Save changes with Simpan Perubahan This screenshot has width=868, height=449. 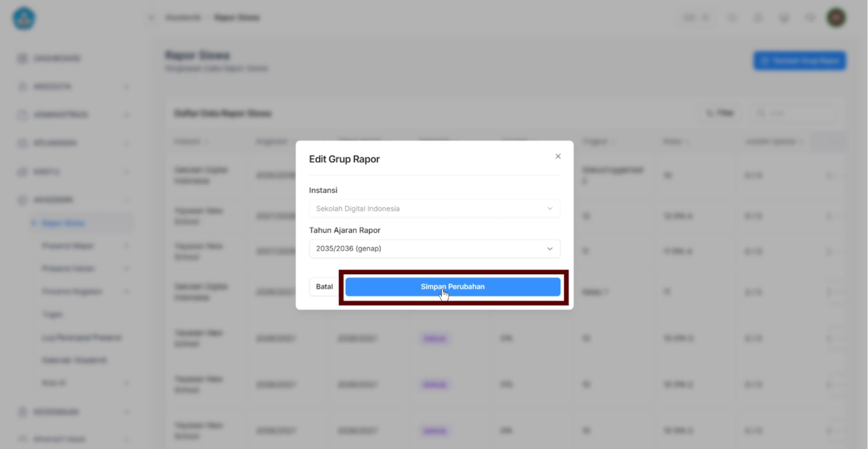453,287
